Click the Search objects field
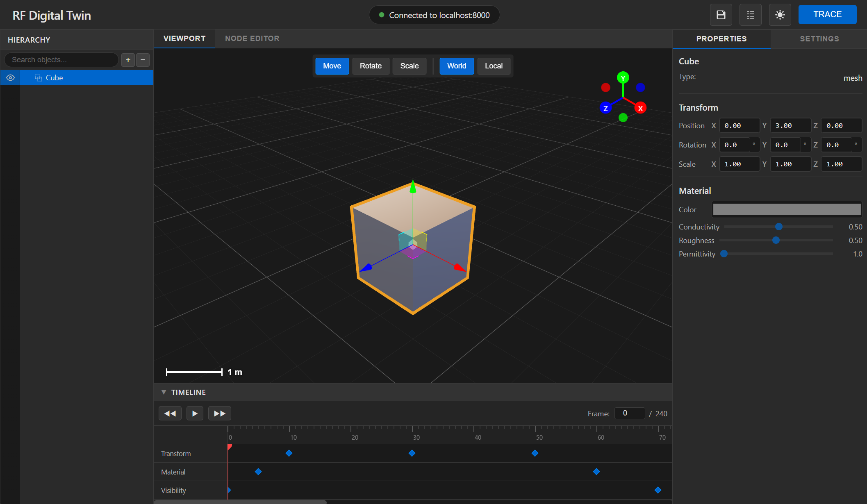 (61, 60)
